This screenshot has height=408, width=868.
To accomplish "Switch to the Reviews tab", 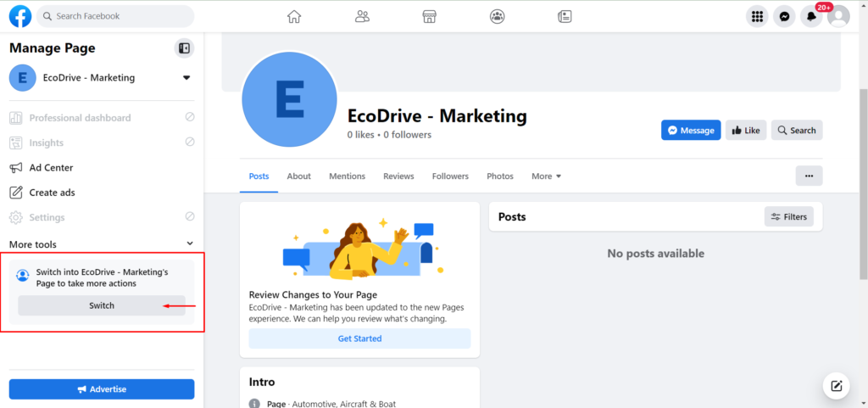I will (x=398, y=176).
